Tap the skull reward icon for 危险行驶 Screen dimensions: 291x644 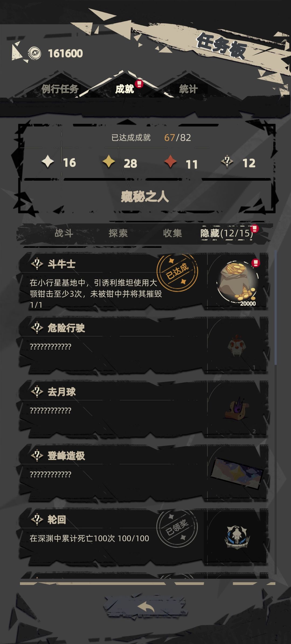(237, 346)
